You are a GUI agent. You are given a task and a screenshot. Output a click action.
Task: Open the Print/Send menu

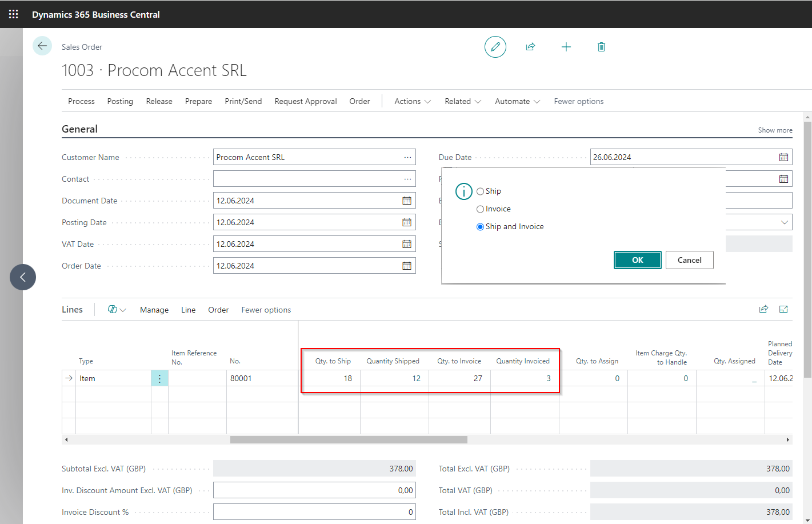coord(243,101)
